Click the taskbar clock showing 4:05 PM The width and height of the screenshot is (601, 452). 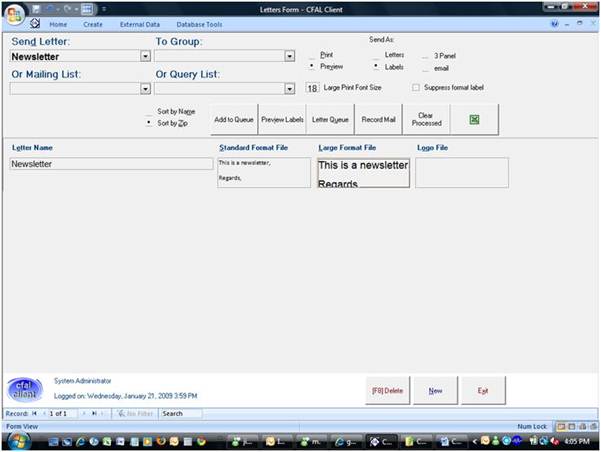[x=577, y=441]
